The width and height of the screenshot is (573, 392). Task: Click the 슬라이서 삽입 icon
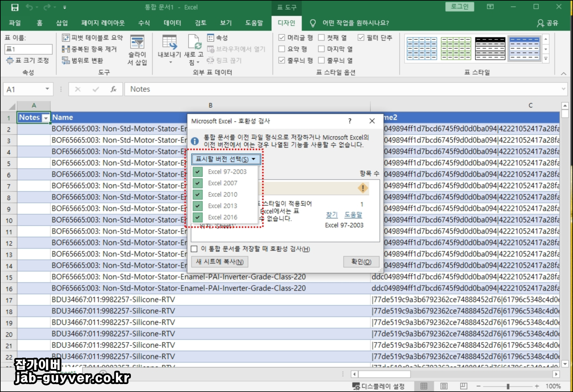(x=137, y=42)
